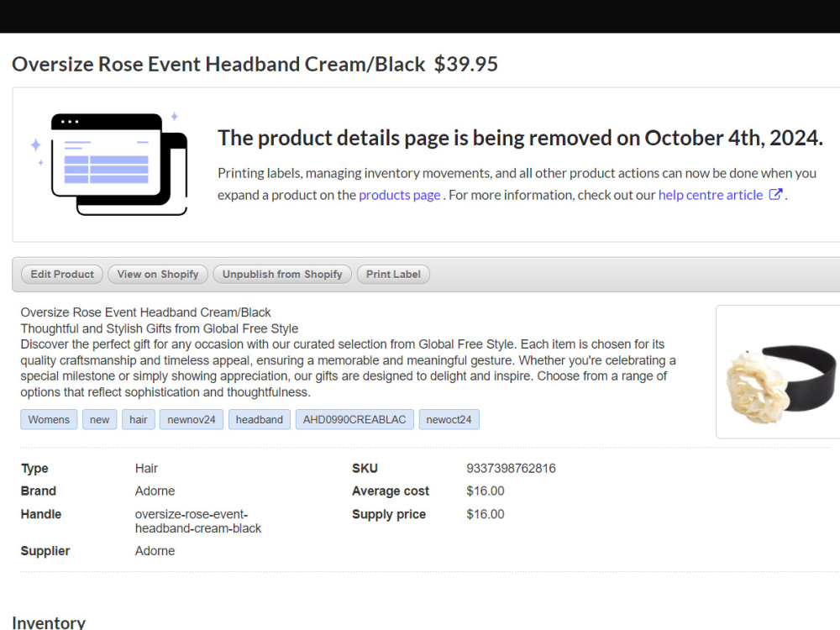Click the product title Oversize Rose Event Headband
Image resolution: width=840 pixels, height=630 pixels.
218,65
